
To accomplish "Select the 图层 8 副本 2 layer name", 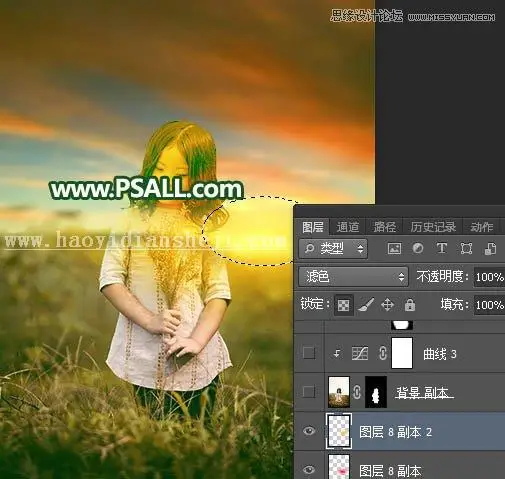I will tap(396, 432).
